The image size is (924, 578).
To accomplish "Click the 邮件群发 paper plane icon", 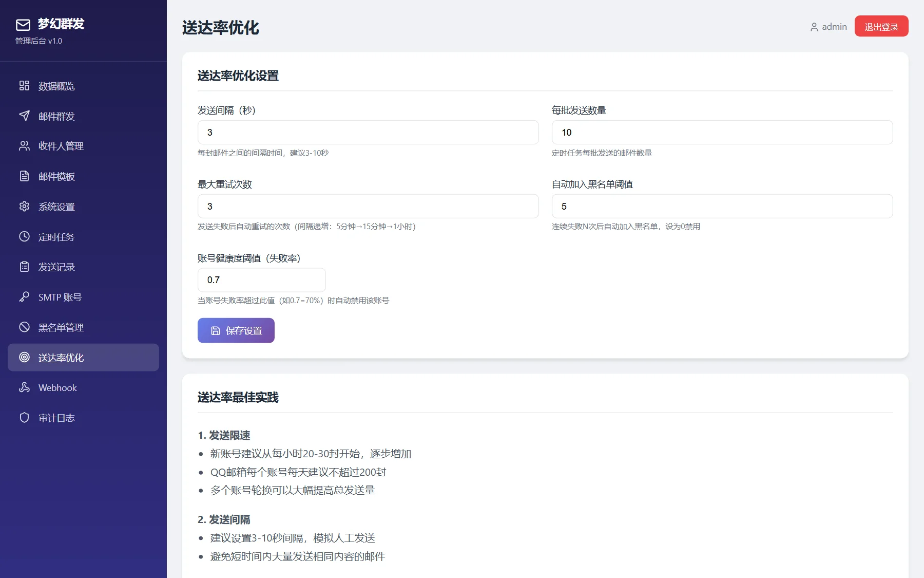I will point(24,116).
